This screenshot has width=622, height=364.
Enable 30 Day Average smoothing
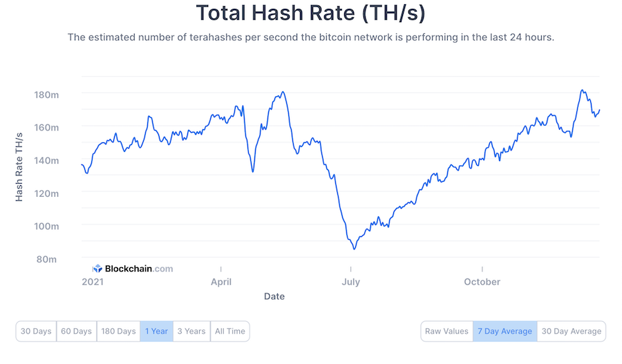coord(572,331)
